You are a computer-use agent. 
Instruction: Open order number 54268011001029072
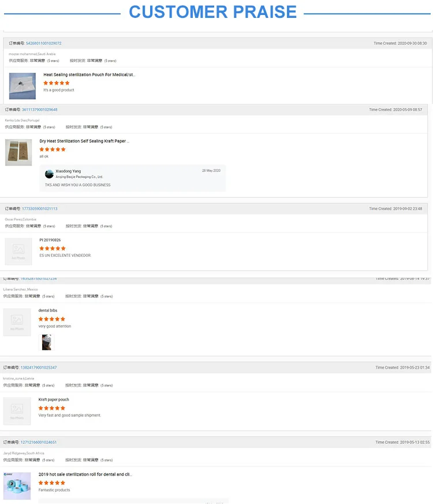pos(43,43)
